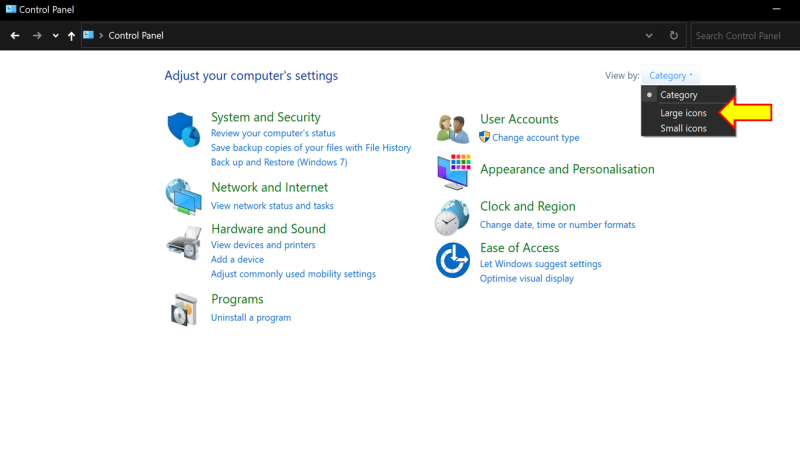Open Back up and Restore (Windows 7)

click(279, 162)
